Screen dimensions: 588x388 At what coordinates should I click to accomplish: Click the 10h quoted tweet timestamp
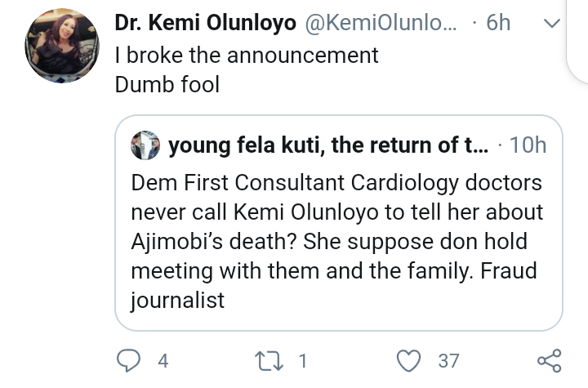pos(528,146)
